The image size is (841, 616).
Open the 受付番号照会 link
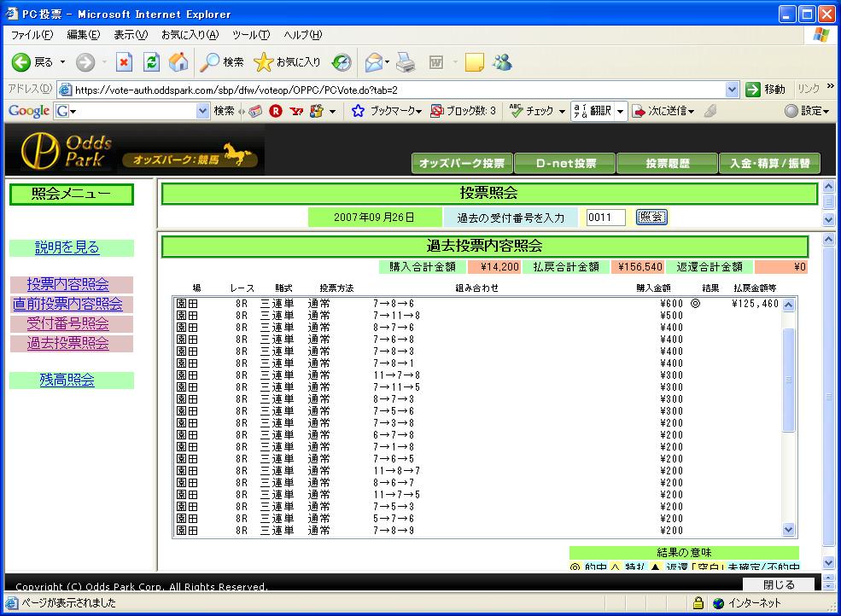[x=68, y=324]
